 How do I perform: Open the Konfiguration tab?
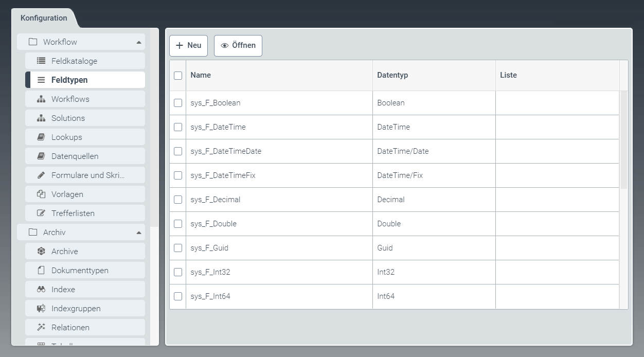(x=44, y=18)
